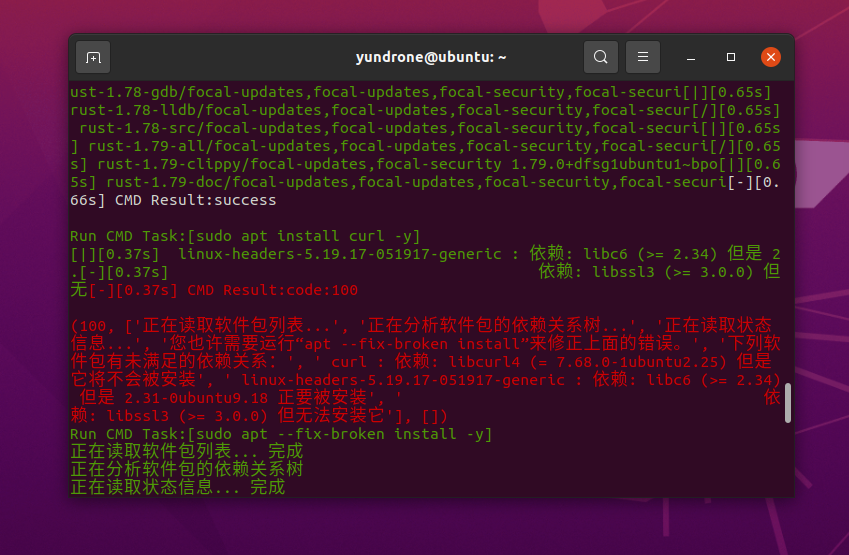Screen dimensions: 849x555
Task: Click 'Run CMD Task:[sudo apt install curl -y]' line
Action: pyautogui.click(x=245, y=236)
